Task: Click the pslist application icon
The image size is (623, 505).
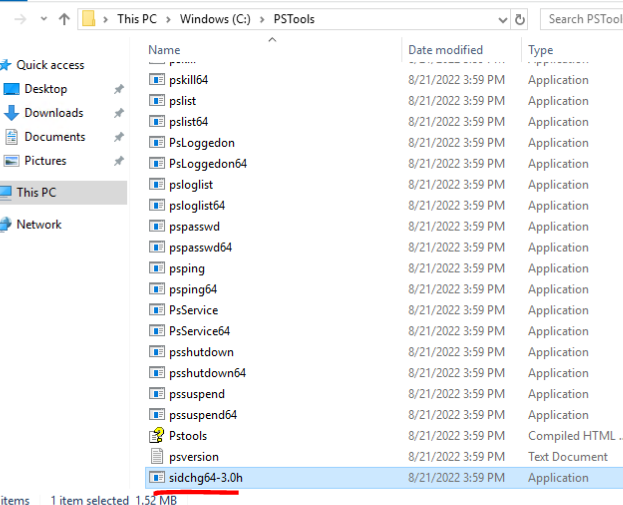Action: (157, 101)
